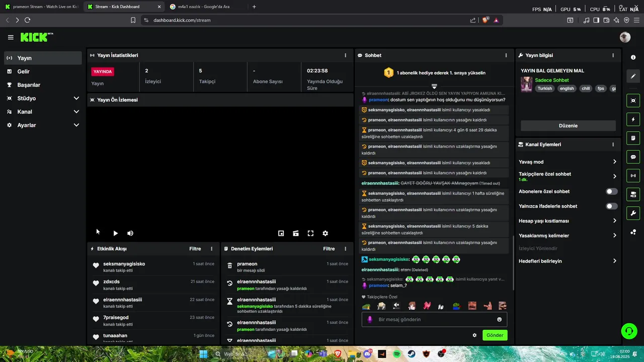Click the Turkish tag
Viewport: 644px width, 362px height.
click(x=545, y=88)
